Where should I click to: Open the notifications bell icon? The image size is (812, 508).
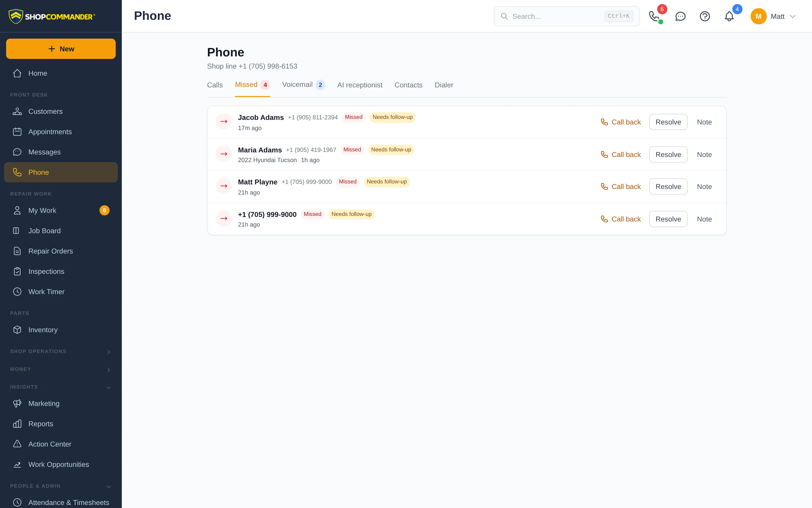(x=729, y=16)
